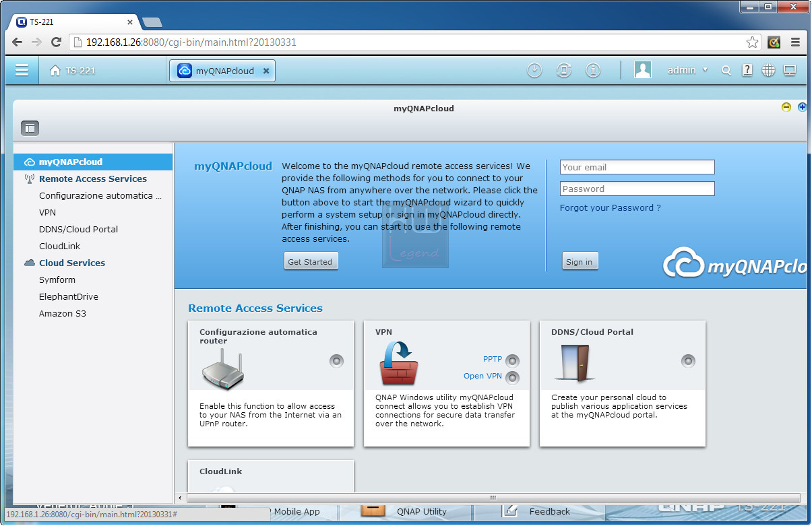
Task: Open the event notifications info icon
Action: [593, 70]
